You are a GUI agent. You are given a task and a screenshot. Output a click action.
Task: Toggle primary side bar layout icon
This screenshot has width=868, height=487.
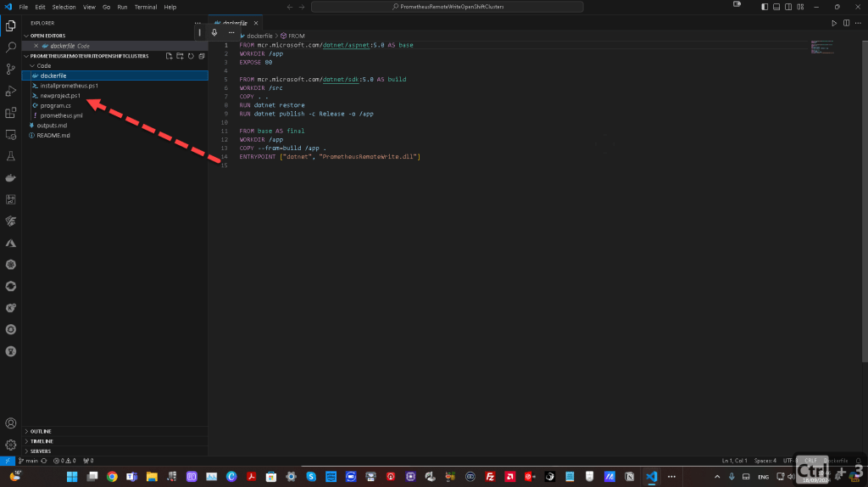click(x=765, y=7)
